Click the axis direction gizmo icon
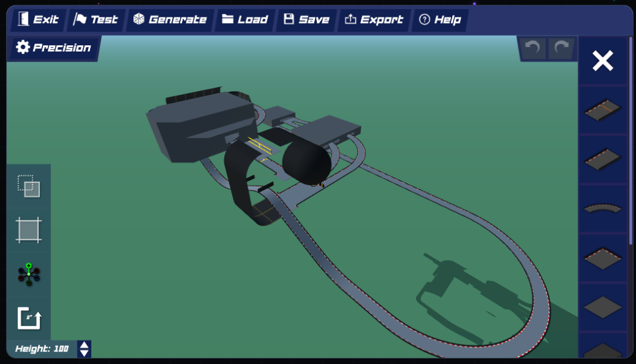 (29, 274)
